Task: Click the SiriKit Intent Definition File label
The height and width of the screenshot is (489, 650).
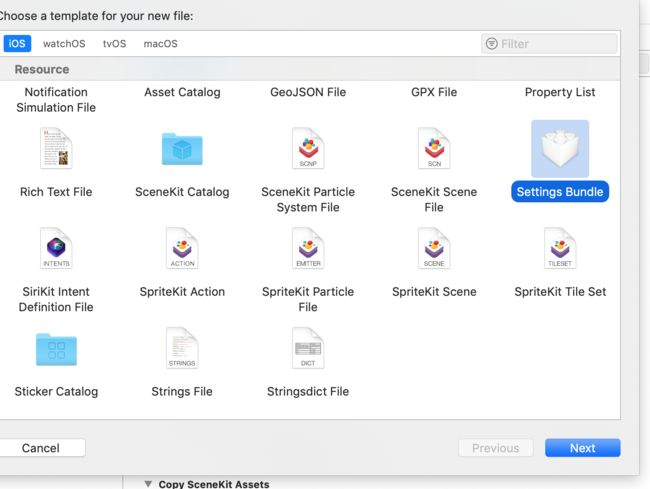Action: [56, 300]
